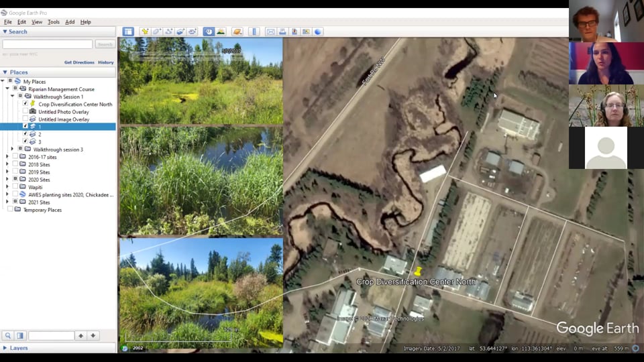Click the Record a Tour toolbar icon
The image size is (644, 362).
tap(193, 32)
